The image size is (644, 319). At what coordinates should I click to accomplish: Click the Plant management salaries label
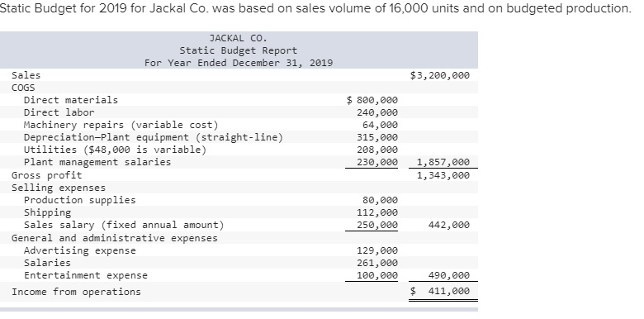click(x=97, y=162)
